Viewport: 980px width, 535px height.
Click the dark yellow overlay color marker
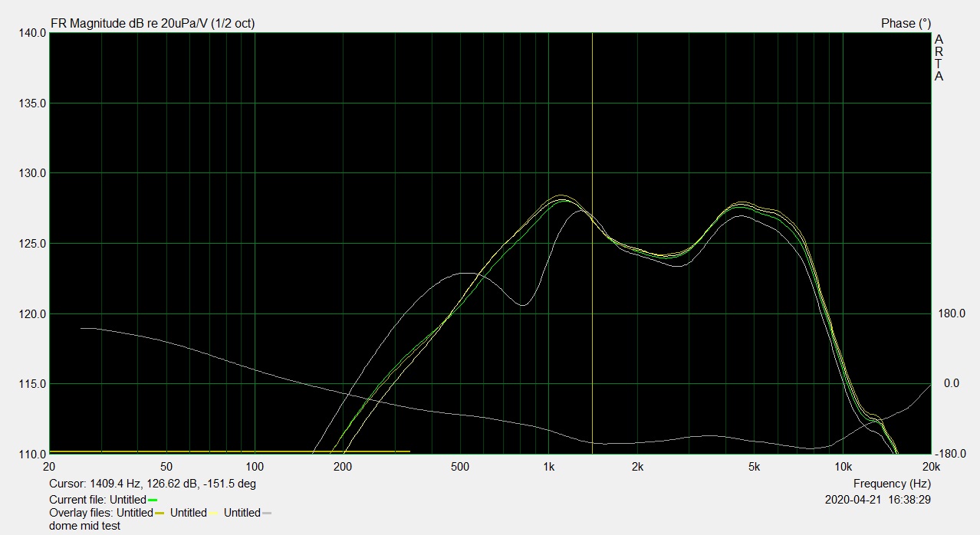159,513
